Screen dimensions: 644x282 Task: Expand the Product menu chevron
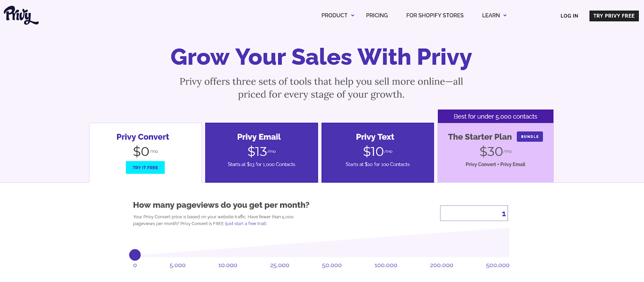point(353,15)
